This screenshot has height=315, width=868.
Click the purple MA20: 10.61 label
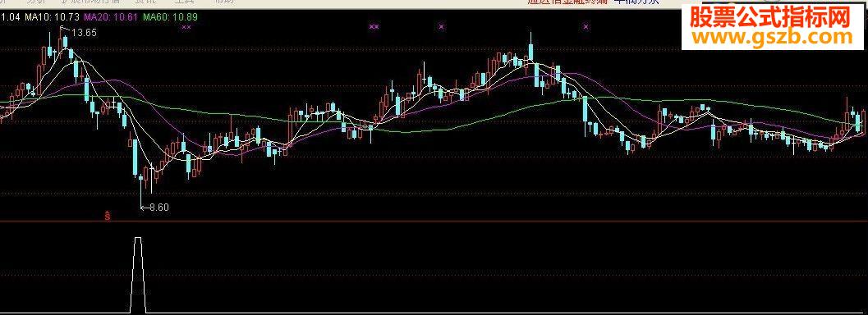pos(111,17)
